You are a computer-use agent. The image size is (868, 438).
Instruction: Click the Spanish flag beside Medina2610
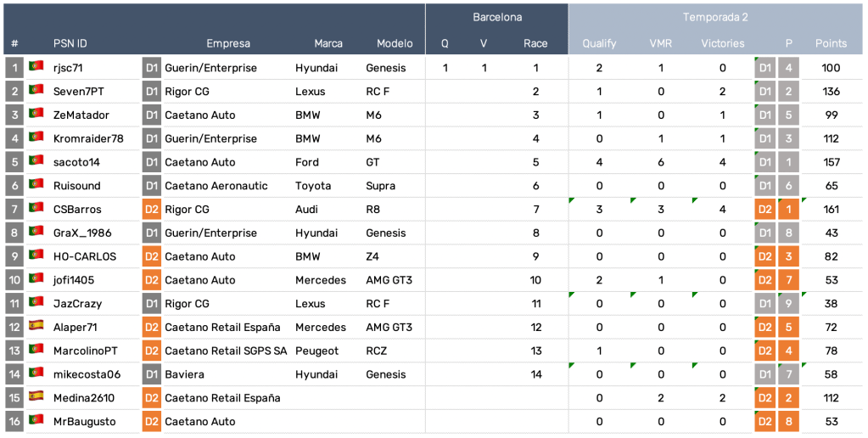click(36, 397)
